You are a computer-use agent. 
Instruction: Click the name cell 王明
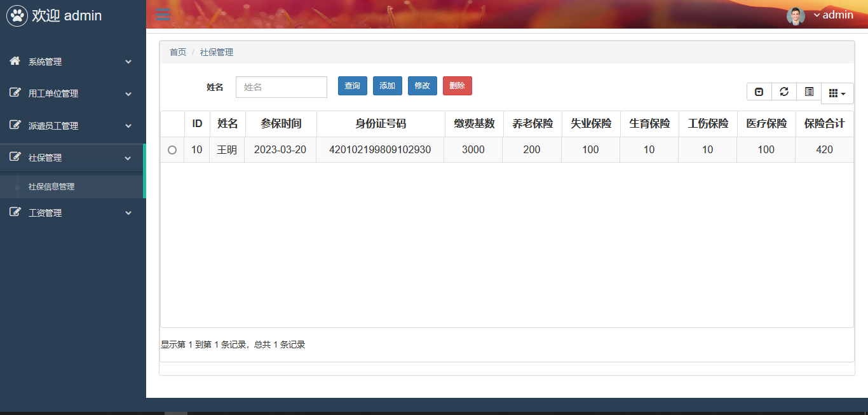227,150
